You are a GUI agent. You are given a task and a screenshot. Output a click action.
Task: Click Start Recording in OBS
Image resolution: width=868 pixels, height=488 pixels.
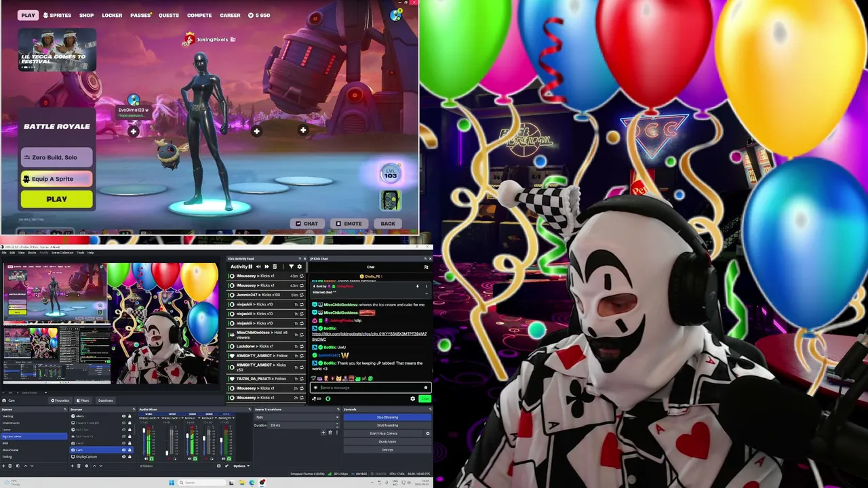click(x=387, y=425)
